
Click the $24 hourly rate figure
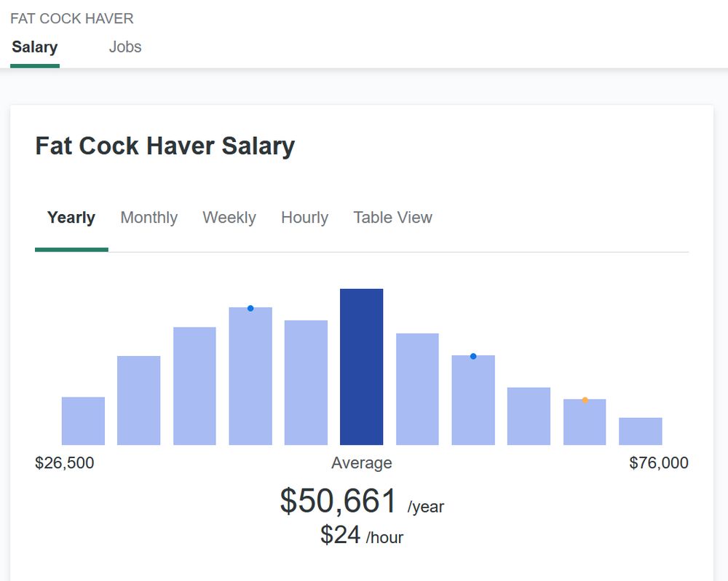point(340,535)
